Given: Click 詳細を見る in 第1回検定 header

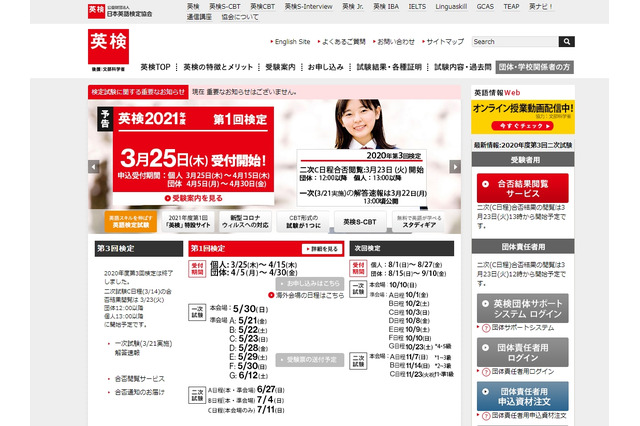Looking at the screenshot, I should point(322,249).
